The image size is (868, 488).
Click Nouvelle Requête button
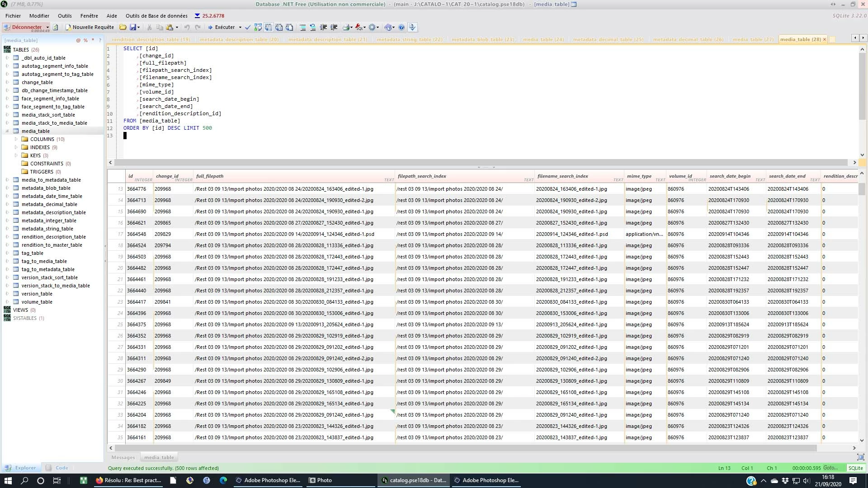(90, 27)
